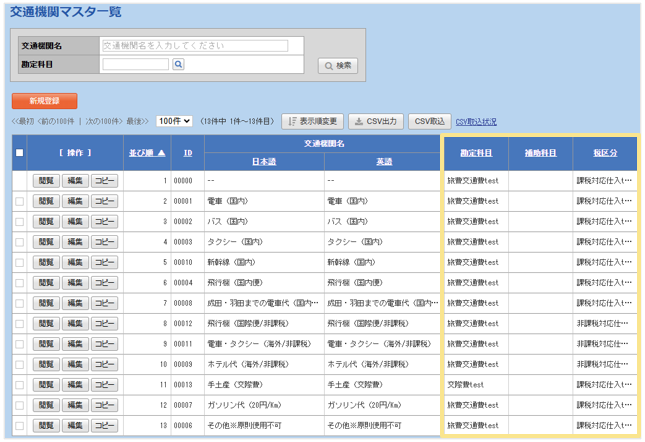The width and height of the screenshot is (645, 442).
Task: Check the checkbox for 電車（国内） row
Action: [19, 201]
